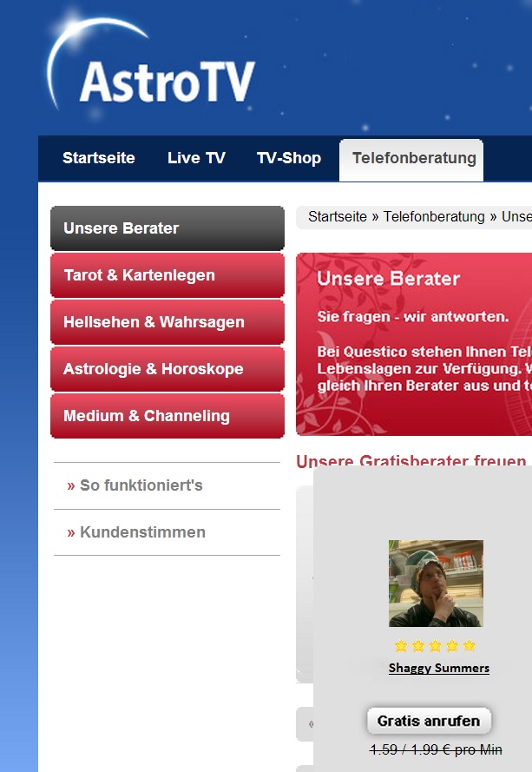Viewport: 532px width, 772px height.
Task: Open Medium & Channeling category
Action: coord(167,416)
